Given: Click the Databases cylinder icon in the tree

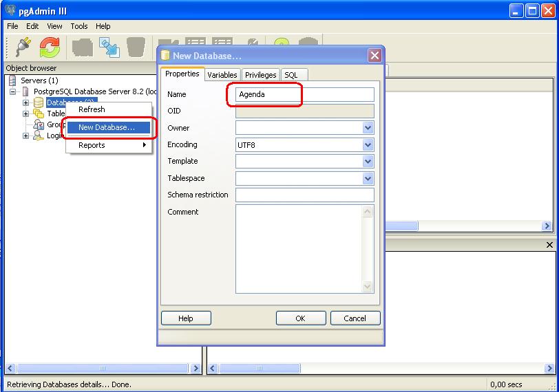Looking at the screenshot, I should tap(39, 102).
